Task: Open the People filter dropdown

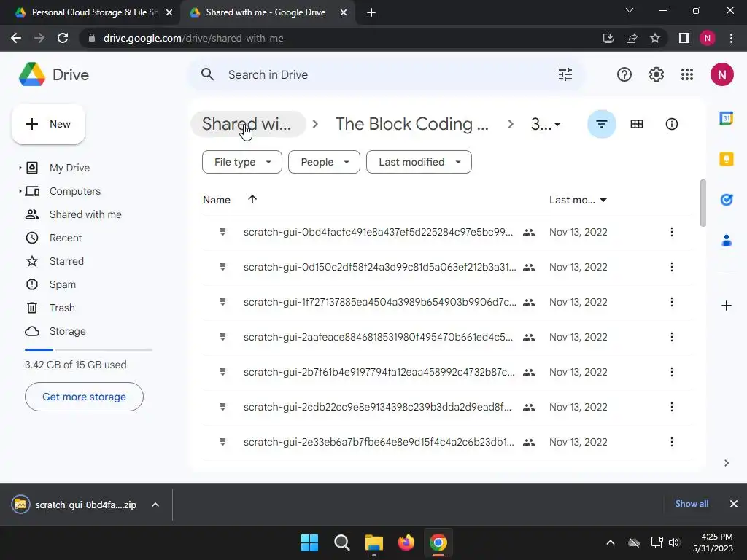Action: coord(324,162)
